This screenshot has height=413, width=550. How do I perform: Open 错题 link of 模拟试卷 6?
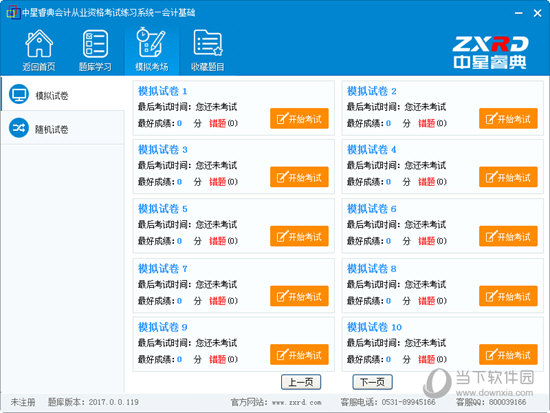point(427,241)
